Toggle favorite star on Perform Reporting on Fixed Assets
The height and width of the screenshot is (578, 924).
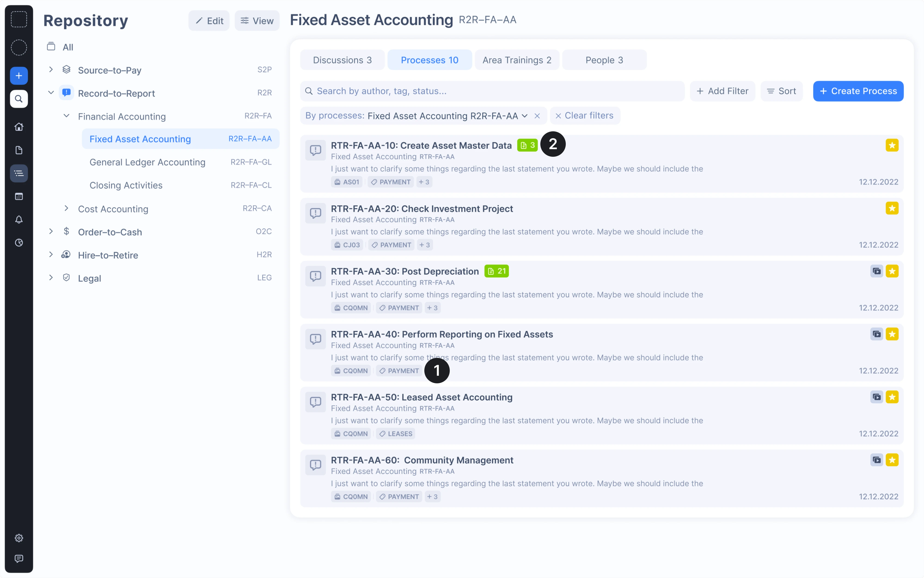point(892,334)
